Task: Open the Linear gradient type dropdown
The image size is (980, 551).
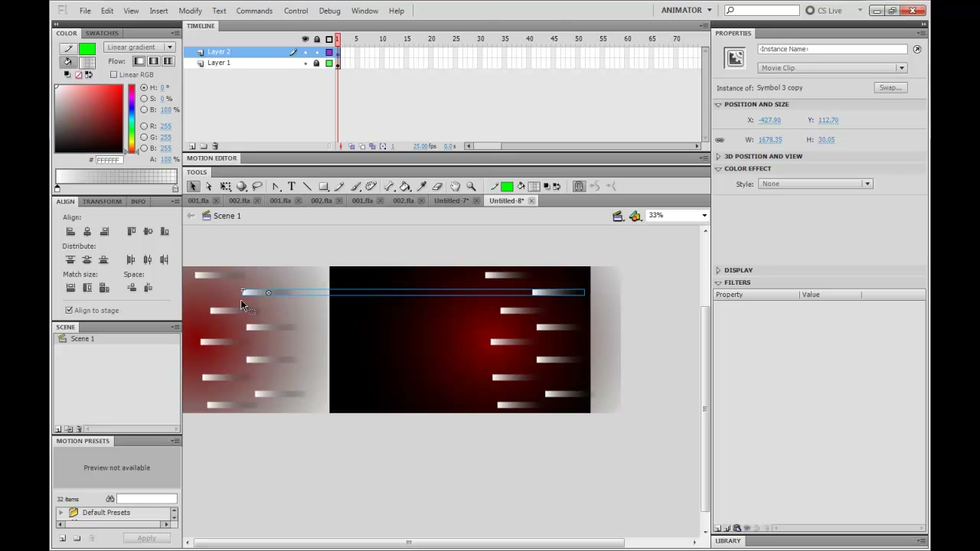Action: (x=139, y=47)
